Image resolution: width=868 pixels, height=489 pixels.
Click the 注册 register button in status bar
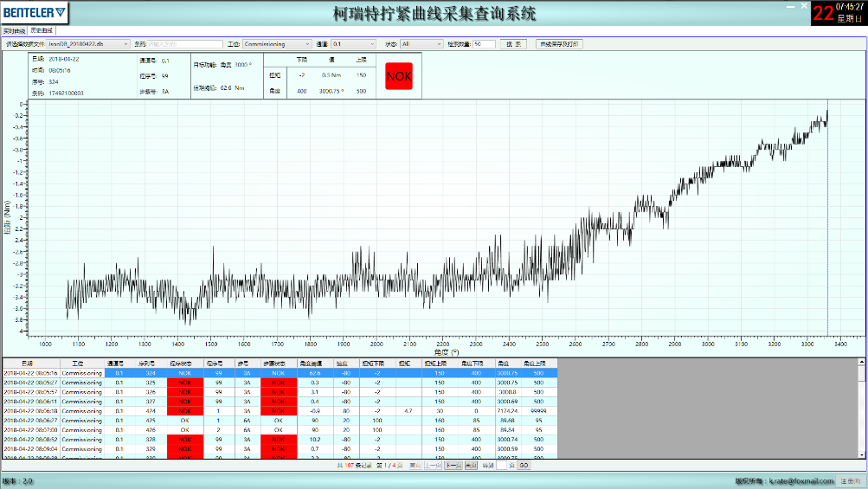(851, 480)
